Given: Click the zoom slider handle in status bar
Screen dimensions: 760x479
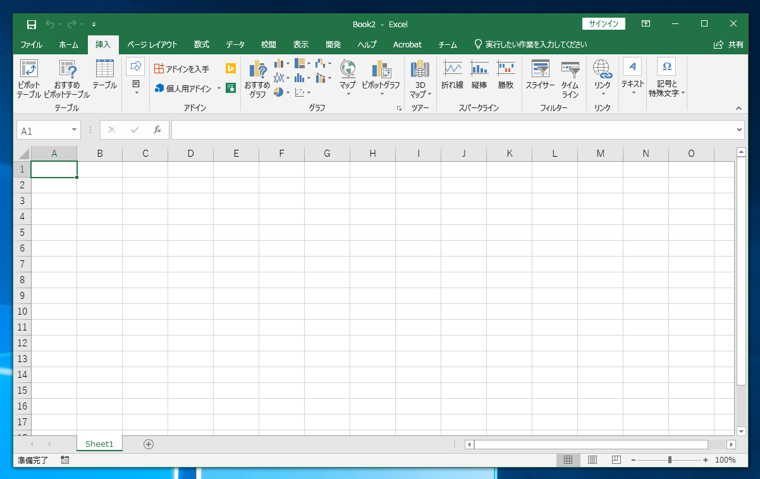Looking at the screenshot, I should tap(669, 460).
